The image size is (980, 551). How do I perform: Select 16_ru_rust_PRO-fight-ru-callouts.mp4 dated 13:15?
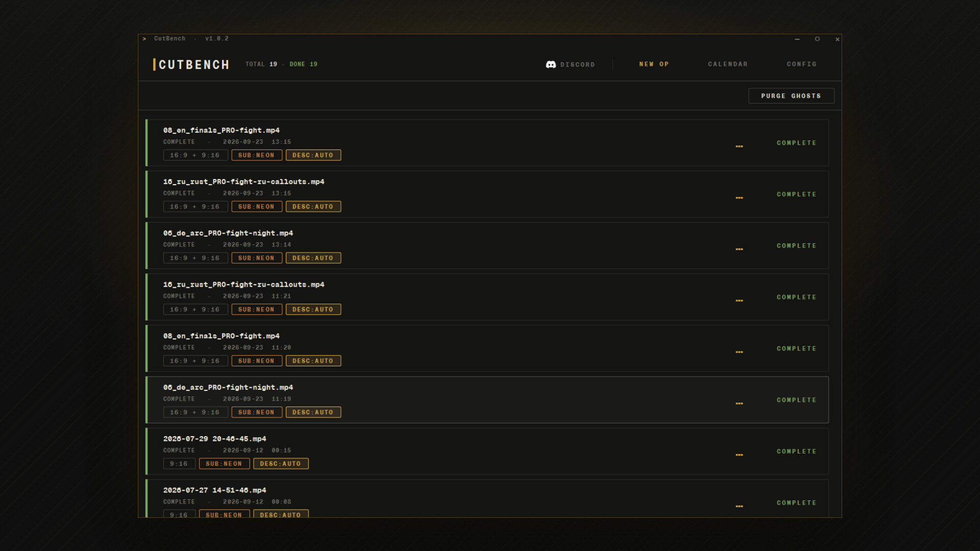[243, 182]
